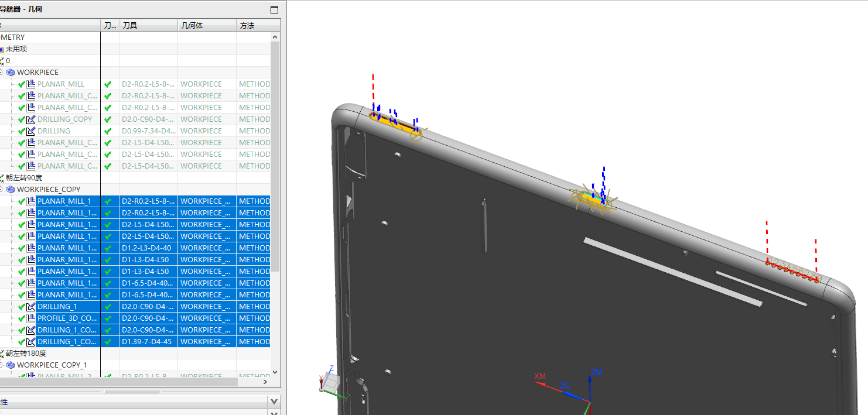Click the operation icon of PROFILE_3D_CO...
Screen dimensions: 868x415
31,318
